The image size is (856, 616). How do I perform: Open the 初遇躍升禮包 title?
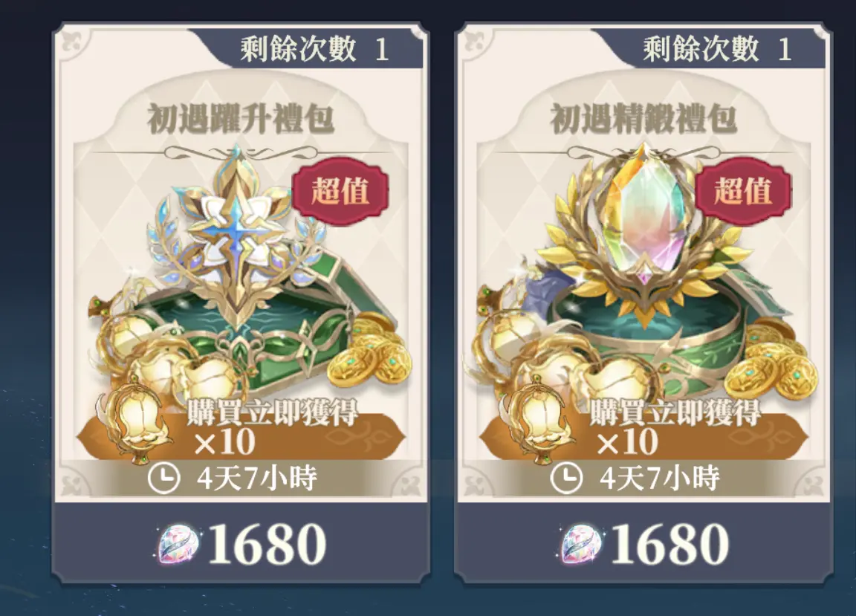pyautogui.click(x=241, y=118)
